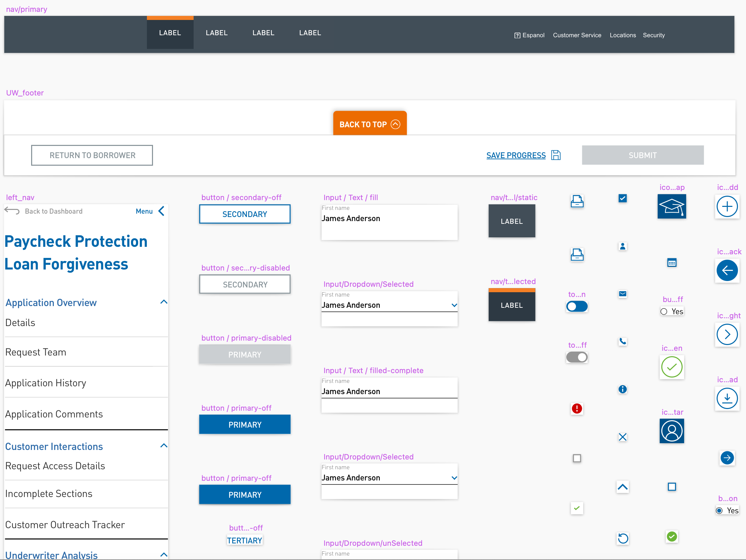Viewport: 746px width, 560px height.
Task: Click the save floppy disk icon
Action: [556, 155]
